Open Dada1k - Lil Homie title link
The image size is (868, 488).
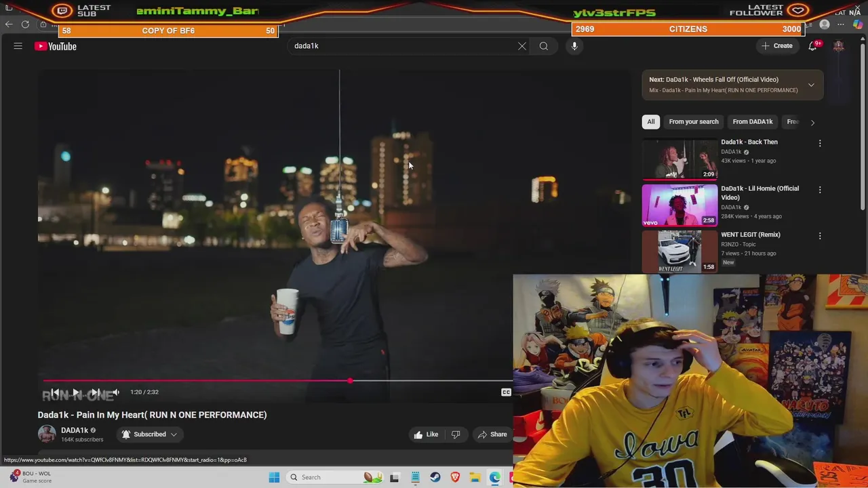pos(760,193)
